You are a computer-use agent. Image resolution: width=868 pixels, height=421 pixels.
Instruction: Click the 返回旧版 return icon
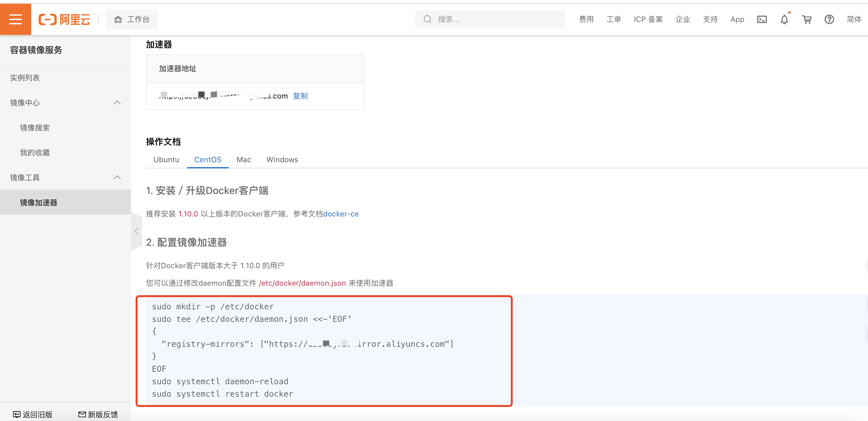tap(17, 414)
